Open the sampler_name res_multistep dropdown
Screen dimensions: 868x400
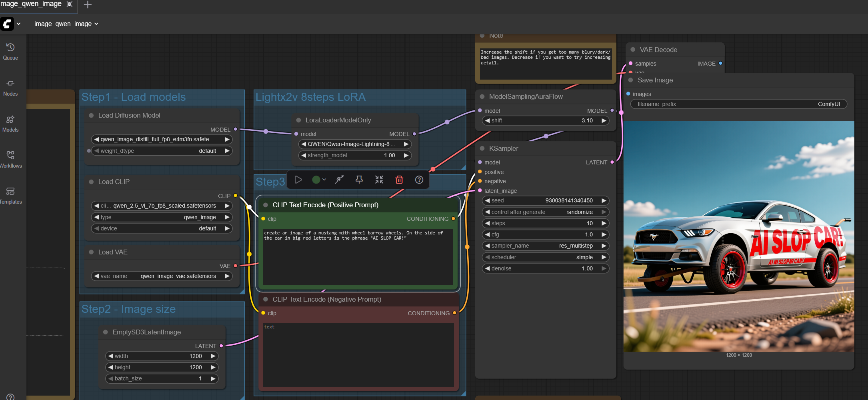click(x=546, y=246)
